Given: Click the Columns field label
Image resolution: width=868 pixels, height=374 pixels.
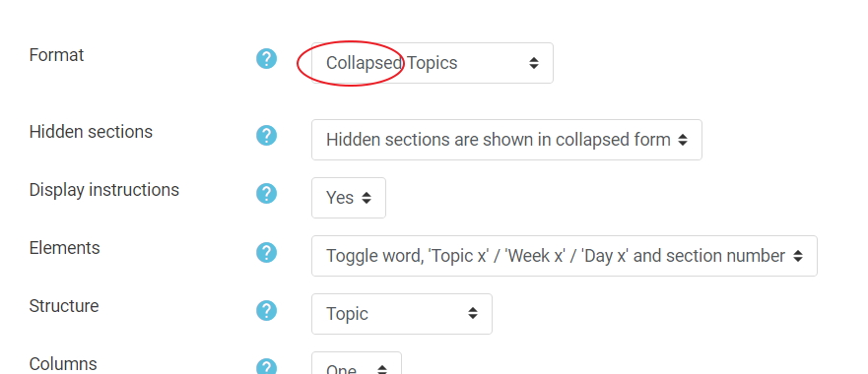Looking at the screenshot, I should coord(63,364).
